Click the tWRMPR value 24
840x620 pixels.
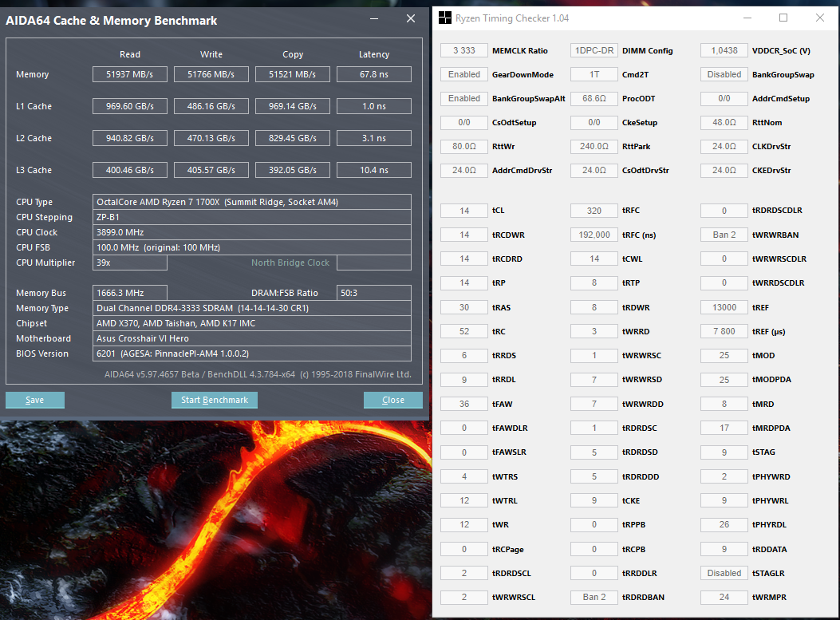click(x=724, y=597)
